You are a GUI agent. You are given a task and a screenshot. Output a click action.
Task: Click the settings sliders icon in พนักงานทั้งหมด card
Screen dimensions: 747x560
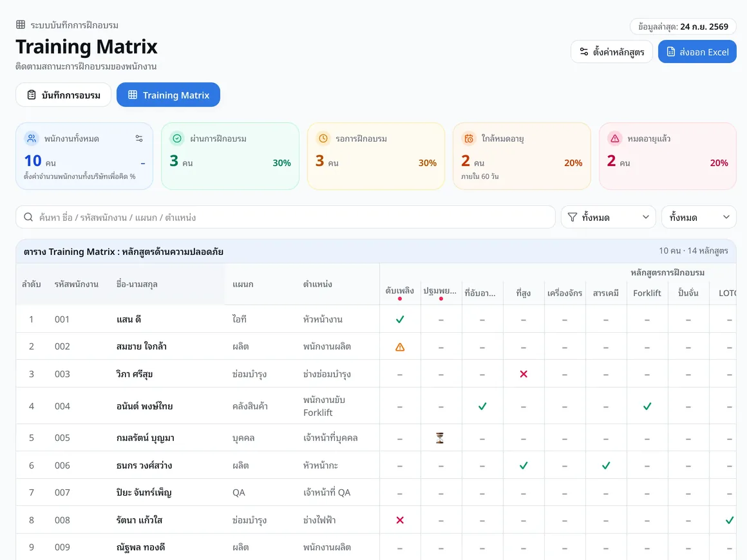click(x=139, y=138)
